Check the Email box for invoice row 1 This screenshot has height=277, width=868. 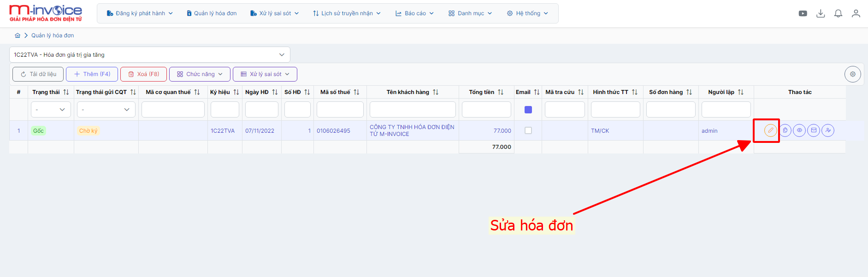click(x=528, y=130)
